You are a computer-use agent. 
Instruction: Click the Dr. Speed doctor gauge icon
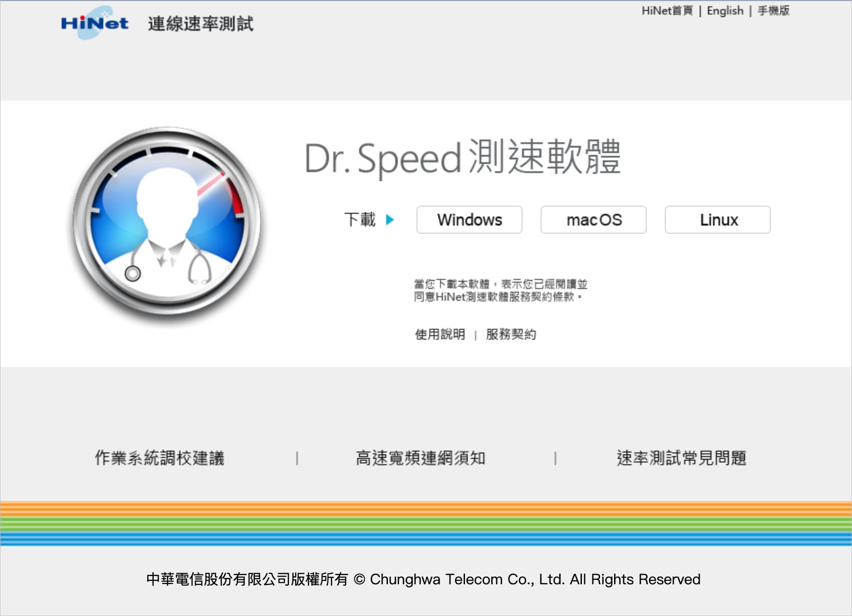point(167,222)
